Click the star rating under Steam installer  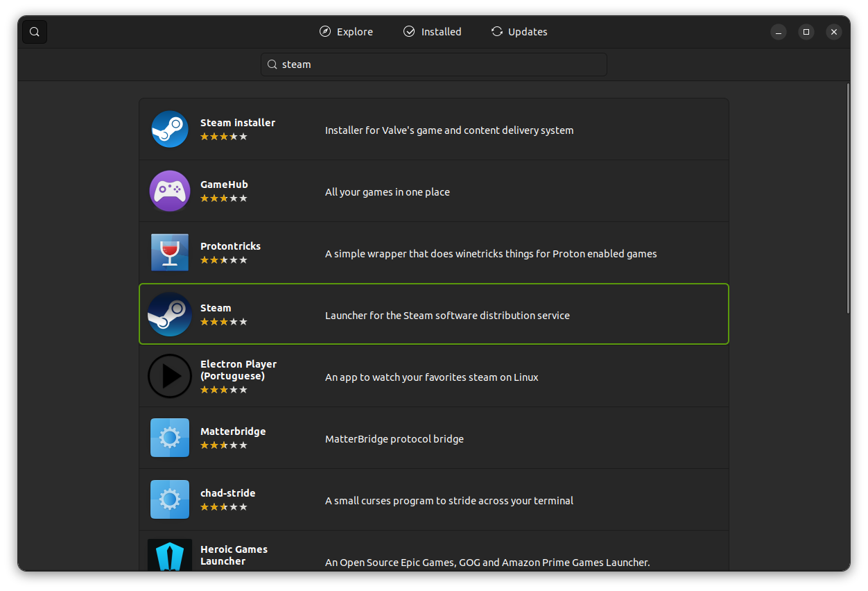tap(223, 137)
